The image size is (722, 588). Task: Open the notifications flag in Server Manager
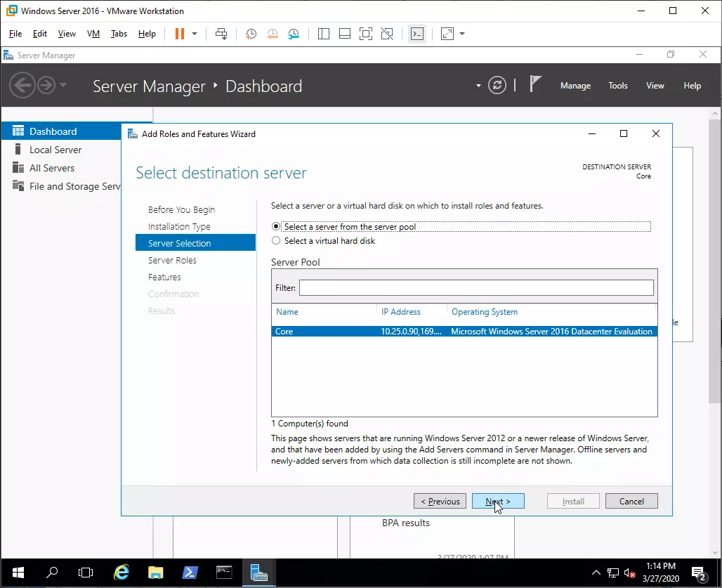[534, 84]
